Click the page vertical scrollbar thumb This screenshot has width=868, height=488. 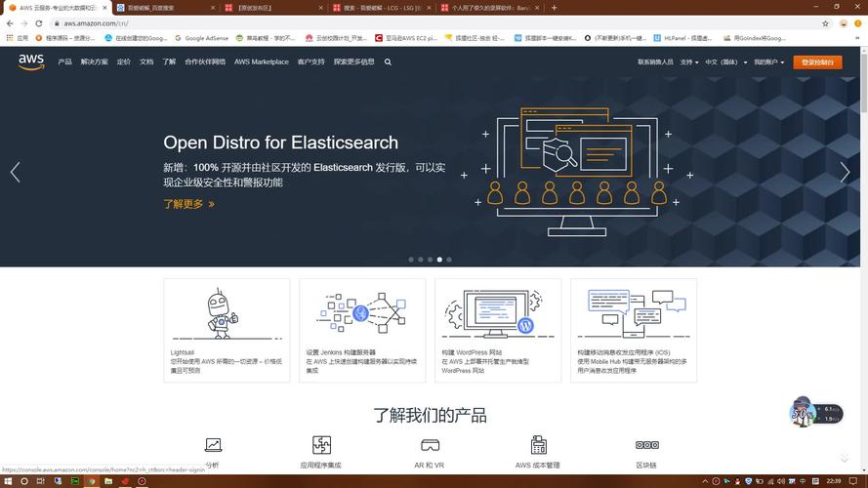tap(863, 83)
